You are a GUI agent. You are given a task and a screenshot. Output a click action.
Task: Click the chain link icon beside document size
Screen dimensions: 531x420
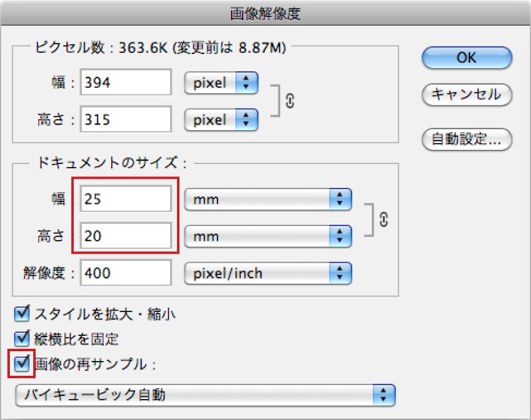(x=384, y=218)
